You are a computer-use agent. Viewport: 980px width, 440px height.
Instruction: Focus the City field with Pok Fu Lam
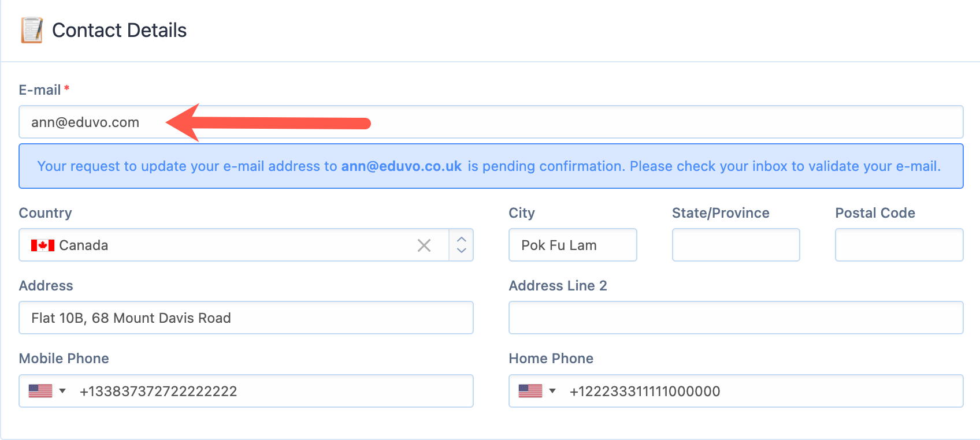coord(573,245)
